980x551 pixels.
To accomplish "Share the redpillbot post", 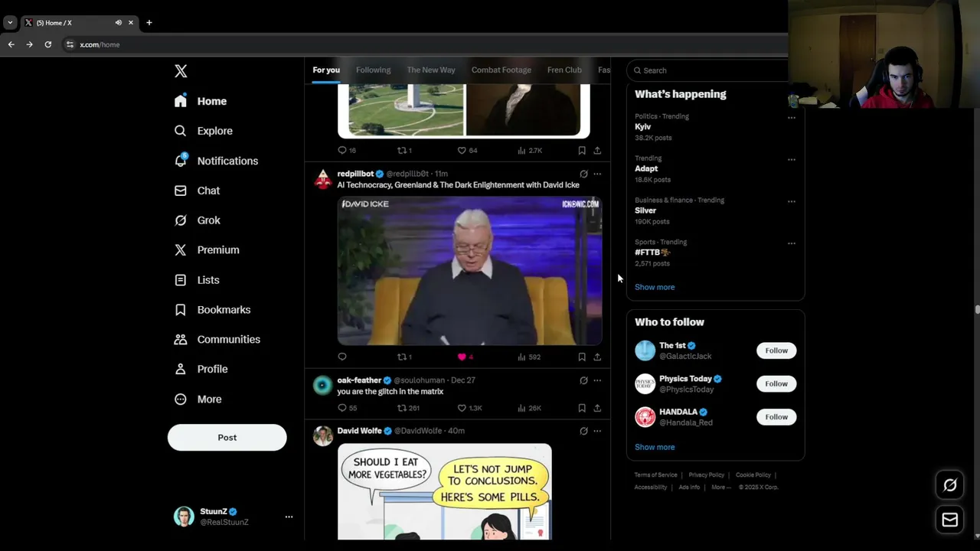I will coord(597,357).
